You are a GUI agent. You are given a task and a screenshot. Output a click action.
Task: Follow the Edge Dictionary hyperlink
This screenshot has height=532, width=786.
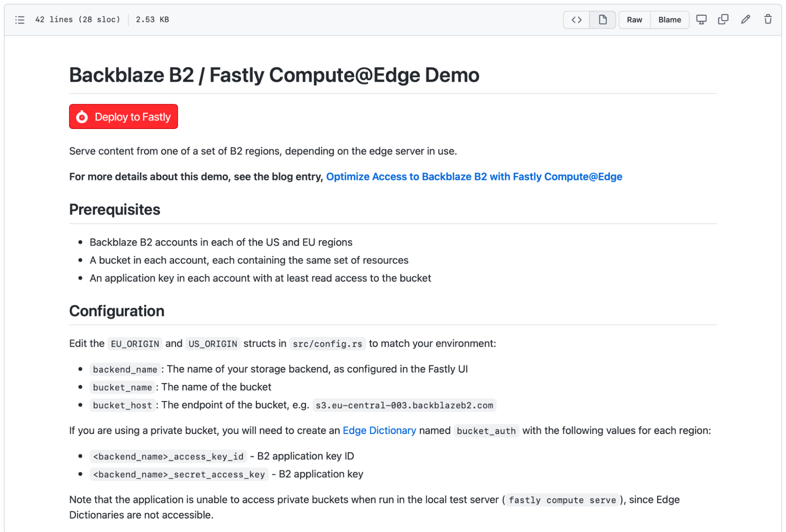(x=379, y=430)
